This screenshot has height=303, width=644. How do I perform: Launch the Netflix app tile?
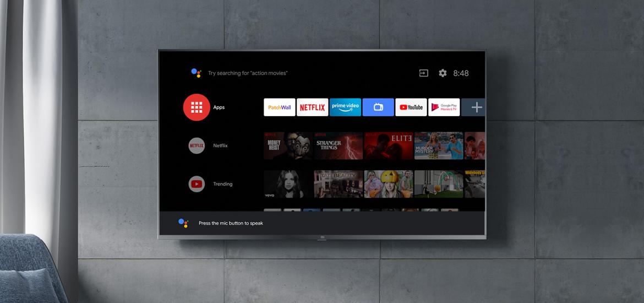[312, 107]
